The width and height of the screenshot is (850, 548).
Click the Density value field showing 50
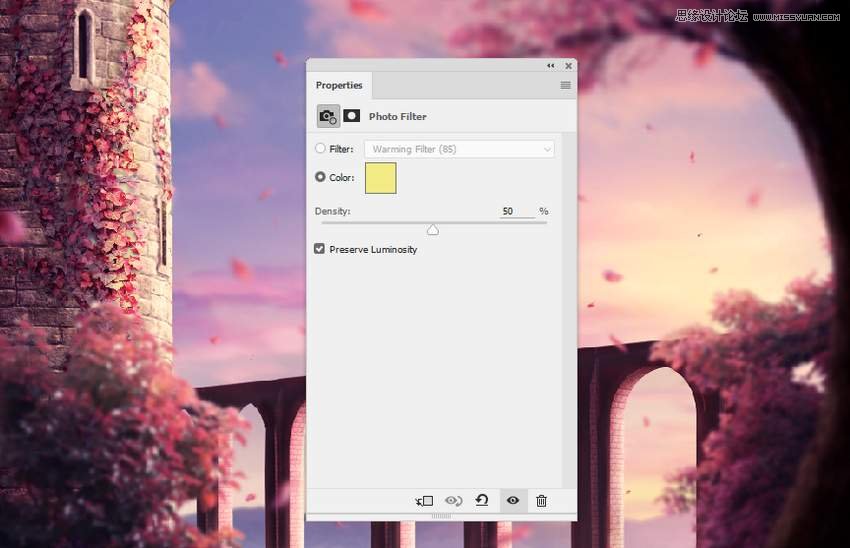pos(517,211)
